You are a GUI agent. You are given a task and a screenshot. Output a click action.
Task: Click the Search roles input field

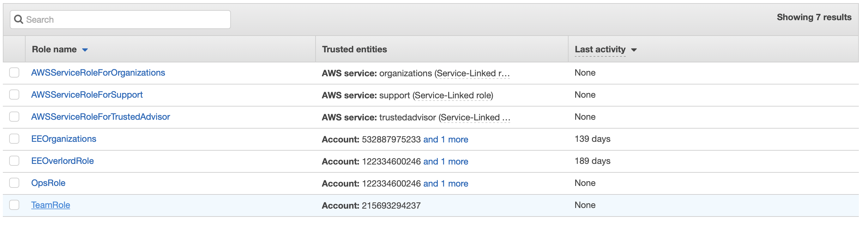click(125, 20)
